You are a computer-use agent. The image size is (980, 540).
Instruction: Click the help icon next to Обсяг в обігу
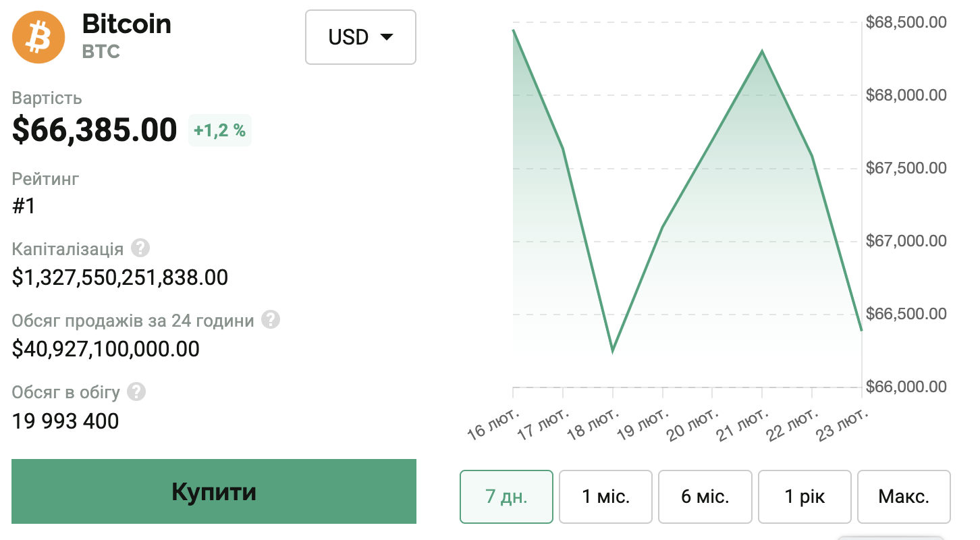136,391
